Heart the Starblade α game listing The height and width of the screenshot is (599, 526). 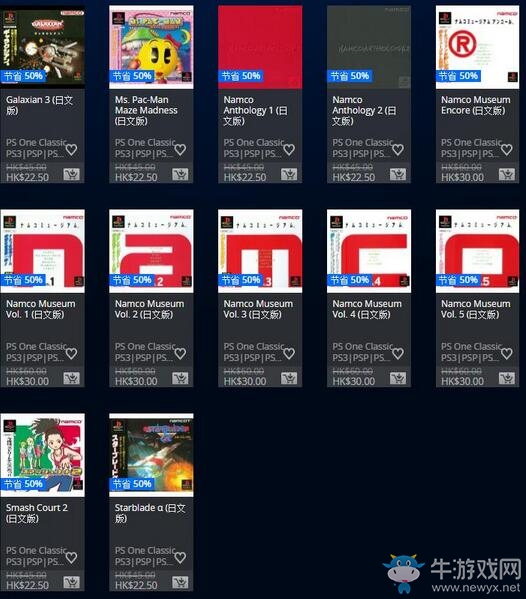tap(180, 557)
